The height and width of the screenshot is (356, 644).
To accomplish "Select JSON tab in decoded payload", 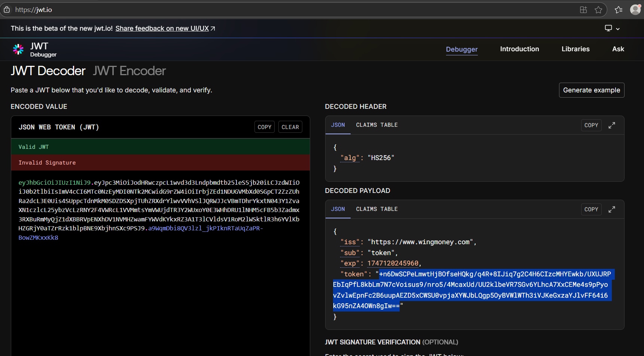I will 338,209.
